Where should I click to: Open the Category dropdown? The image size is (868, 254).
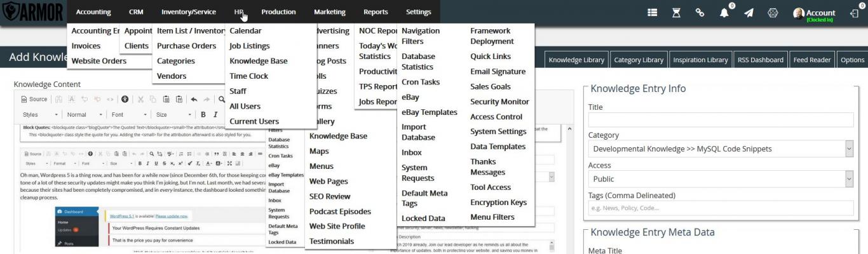[x=721, y=149]
